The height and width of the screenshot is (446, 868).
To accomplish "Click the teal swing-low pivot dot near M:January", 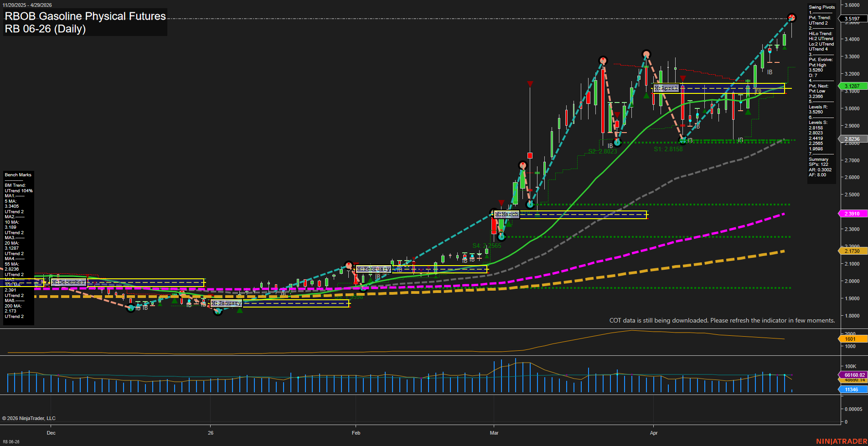I will (218, 311).
